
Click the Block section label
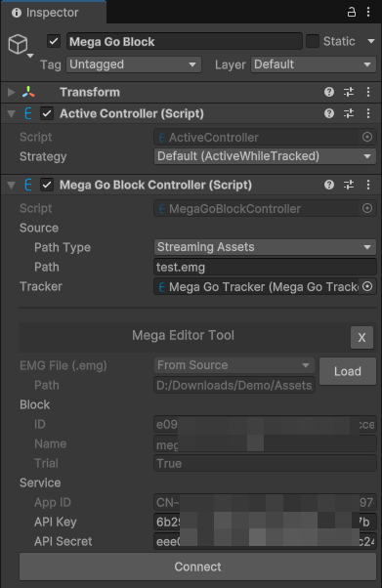34,405
